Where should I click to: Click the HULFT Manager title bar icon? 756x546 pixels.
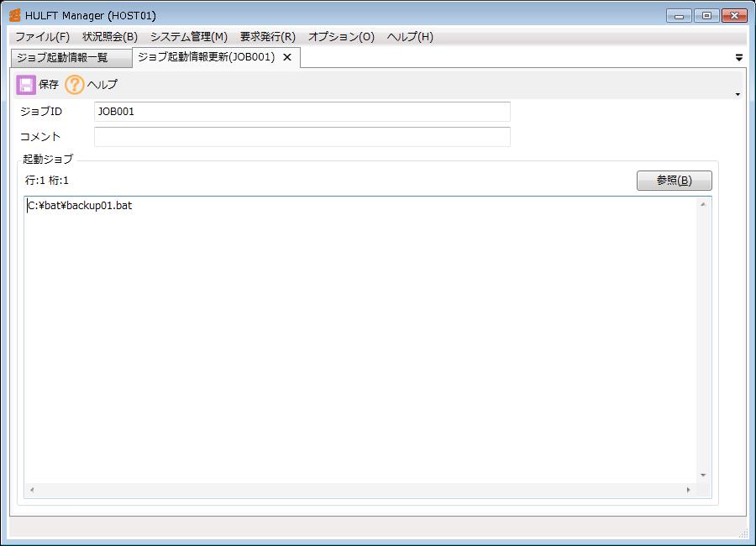14,15
